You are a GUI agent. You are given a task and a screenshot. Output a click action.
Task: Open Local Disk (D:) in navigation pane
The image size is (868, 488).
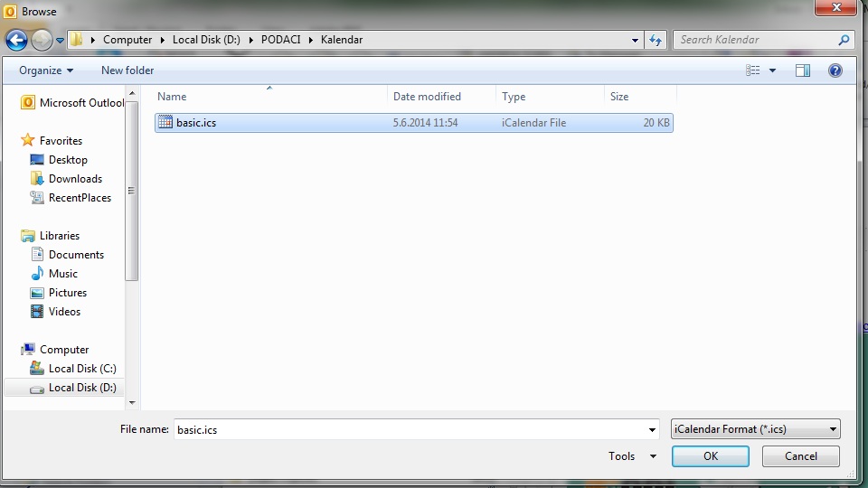pyautogui.click(x=82, y=388)
